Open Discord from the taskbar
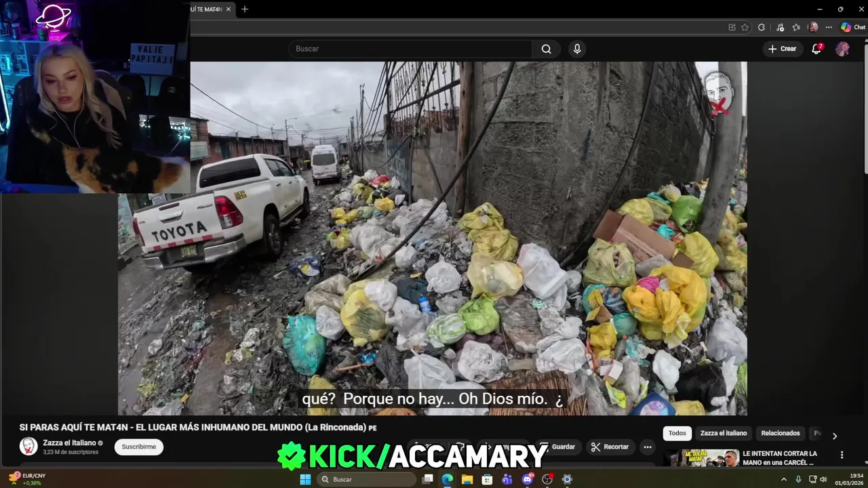 (x=528, y=479)
